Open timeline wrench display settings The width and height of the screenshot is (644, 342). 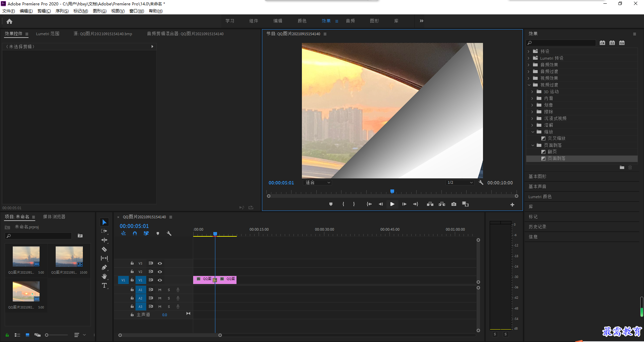pos(169,233)
